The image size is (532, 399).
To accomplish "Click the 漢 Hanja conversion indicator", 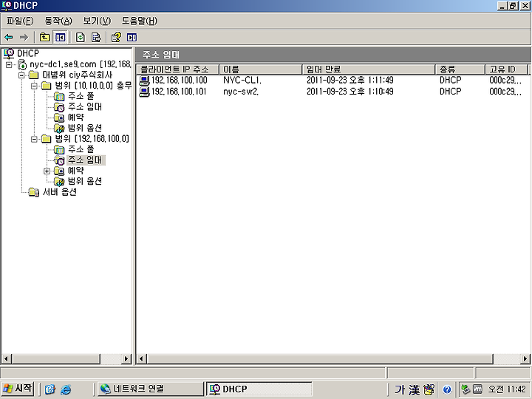I will pos(415,389).
